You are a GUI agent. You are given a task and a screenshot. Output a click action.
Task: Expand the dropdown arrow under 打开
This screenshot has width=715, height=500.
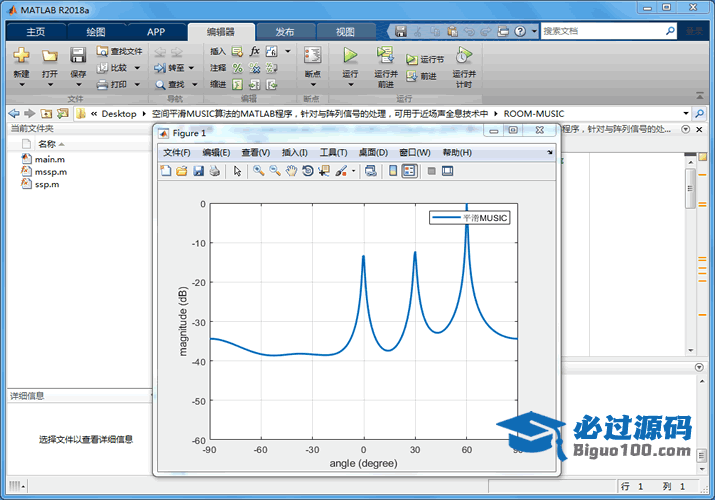[50, 85]
